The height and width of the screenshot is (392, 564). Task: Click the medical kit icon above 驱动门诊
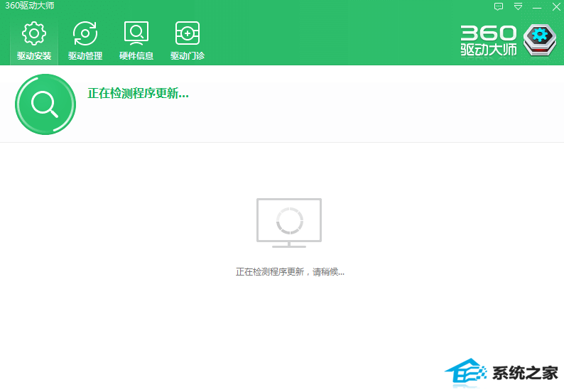(x=188, y=33)
